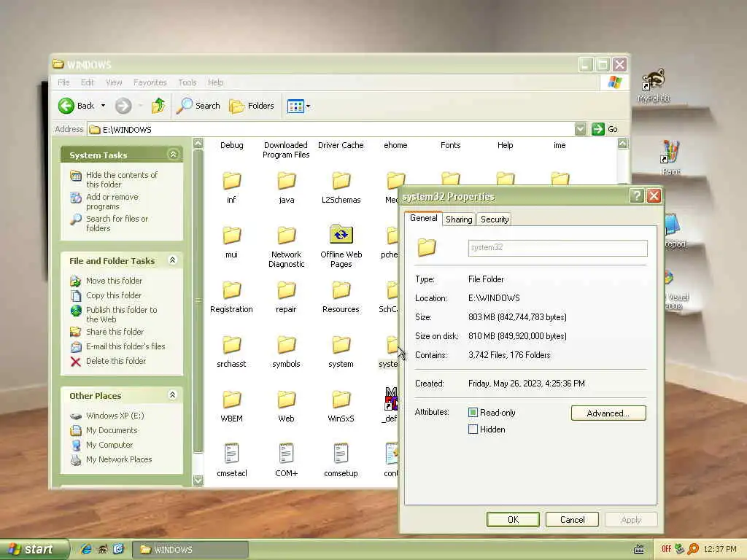Switch to the Sharing tab
Screen dimensions: 747x560
(x=459, y=219)
